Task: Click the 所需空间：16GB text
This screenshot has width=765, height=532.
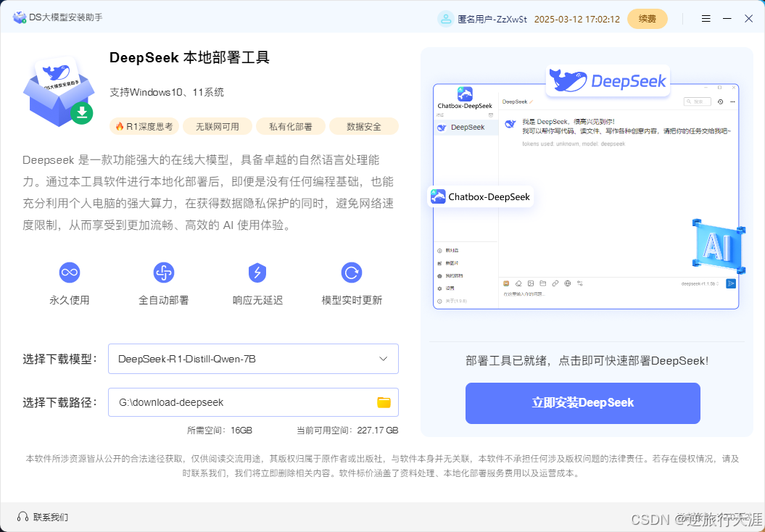Action: point(220,431)
